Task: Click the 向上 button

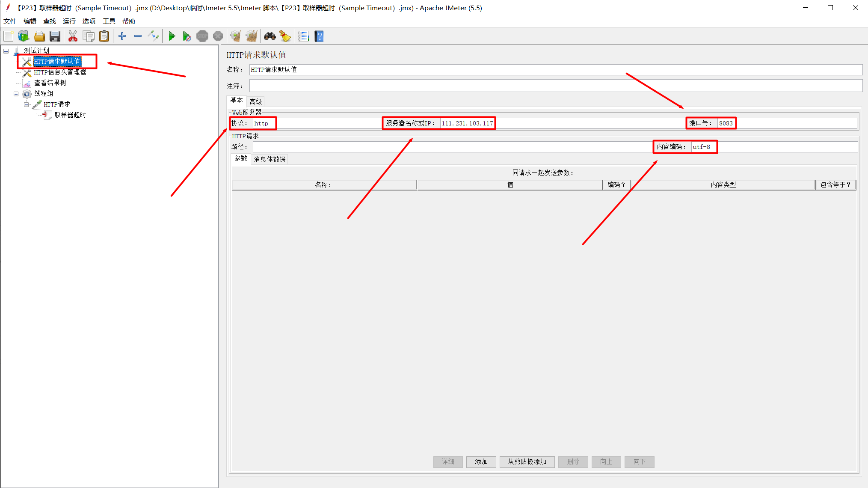Action: [x=606, y=462]
